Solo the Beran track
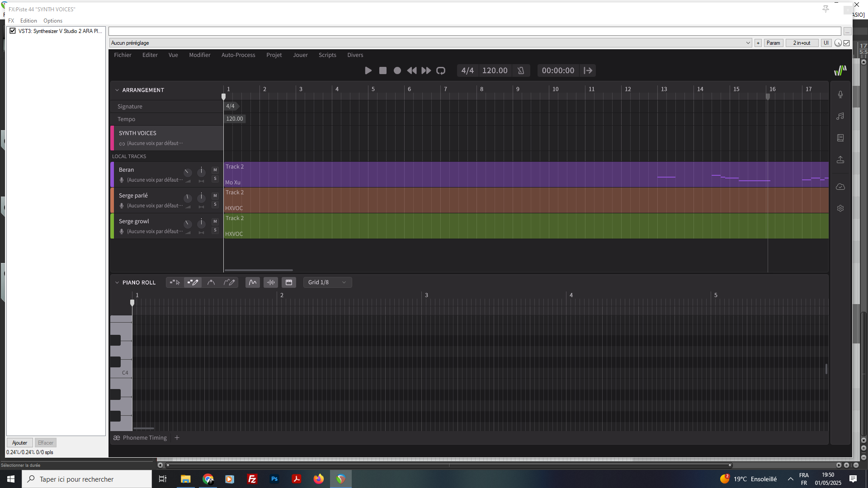868x488 pixels. point(215,178)
